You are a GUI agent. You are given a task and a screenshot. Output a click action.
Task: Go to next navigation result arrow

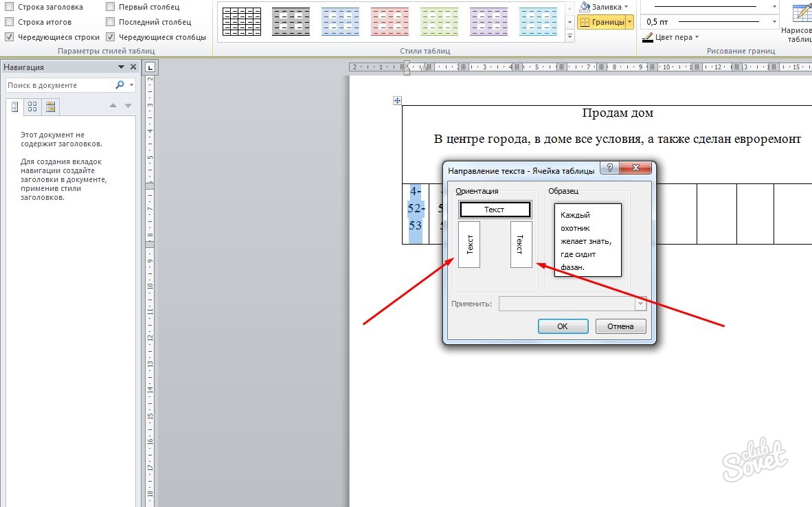pyautogui.click(x=128, y=106)
